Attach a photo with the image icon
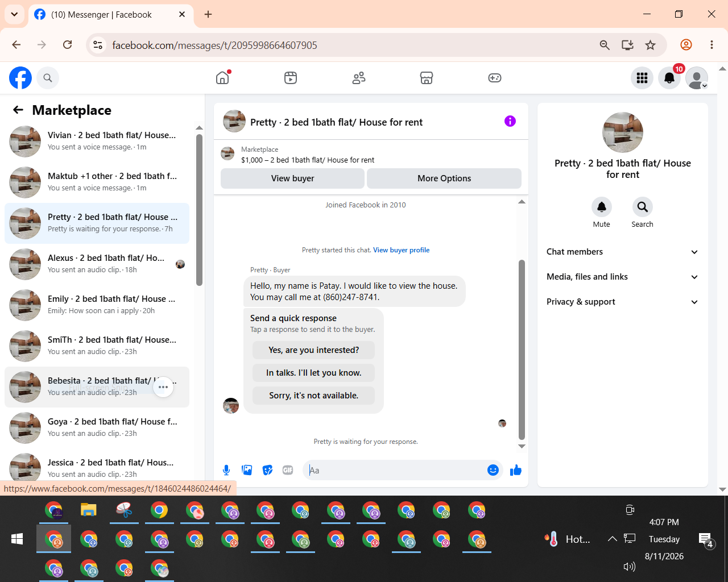 pyautogui.click(x=247, y=470)
